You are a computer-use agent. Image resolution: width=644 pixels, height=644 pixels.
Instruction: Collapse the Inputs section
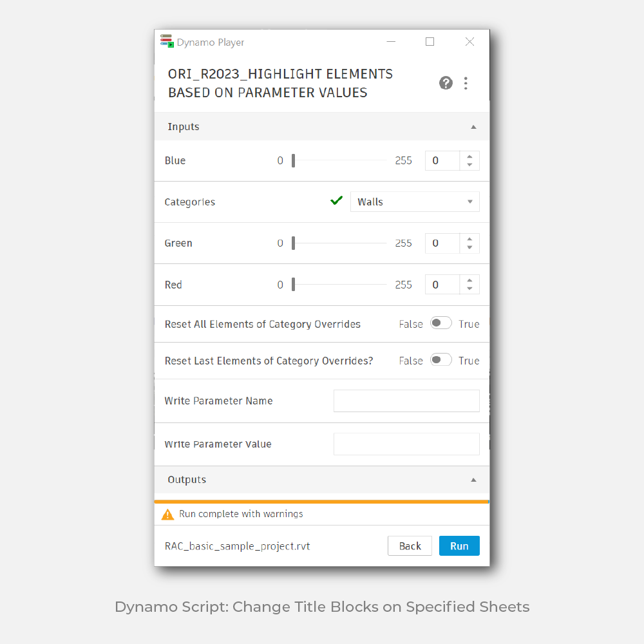coord(473,127)
